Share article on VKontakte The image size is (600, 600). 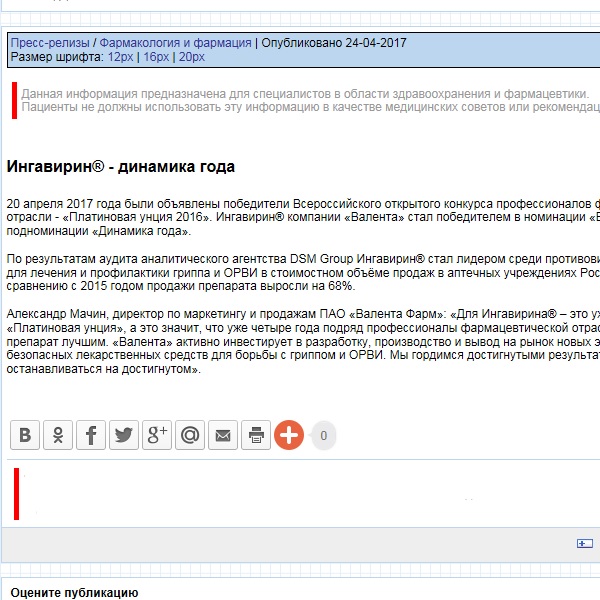[25, 435]
